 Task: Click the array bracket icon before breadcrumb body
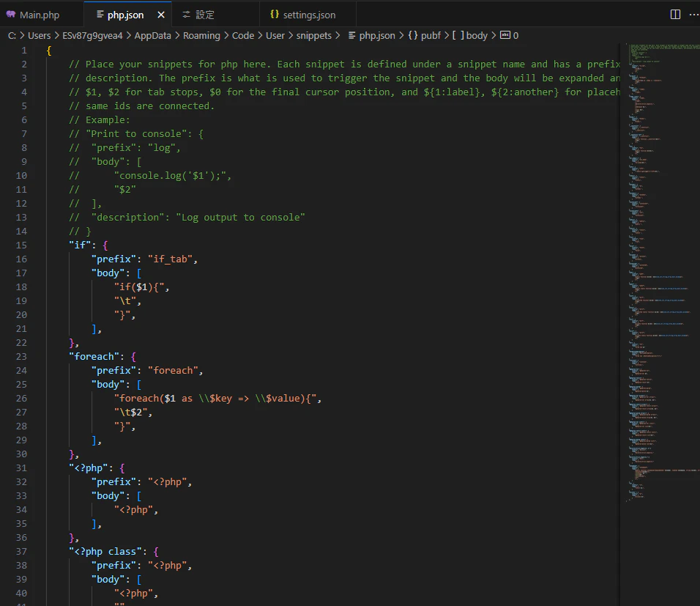[458, 35]
